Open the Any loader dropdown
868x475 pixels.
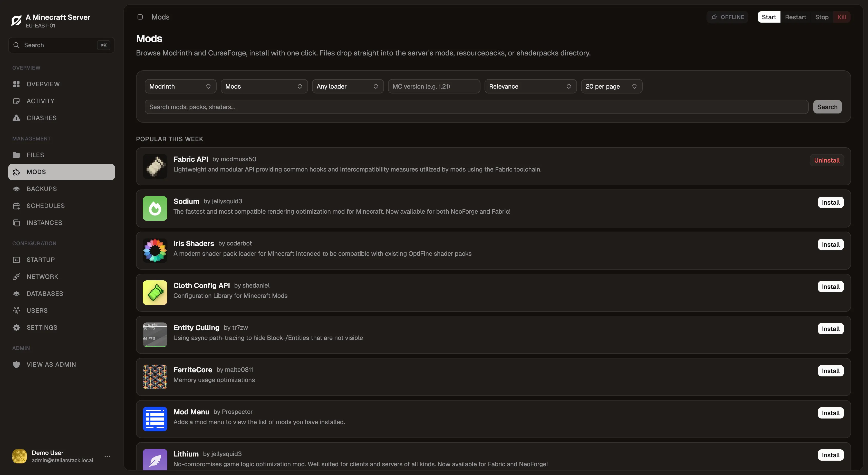coord(348,86)
